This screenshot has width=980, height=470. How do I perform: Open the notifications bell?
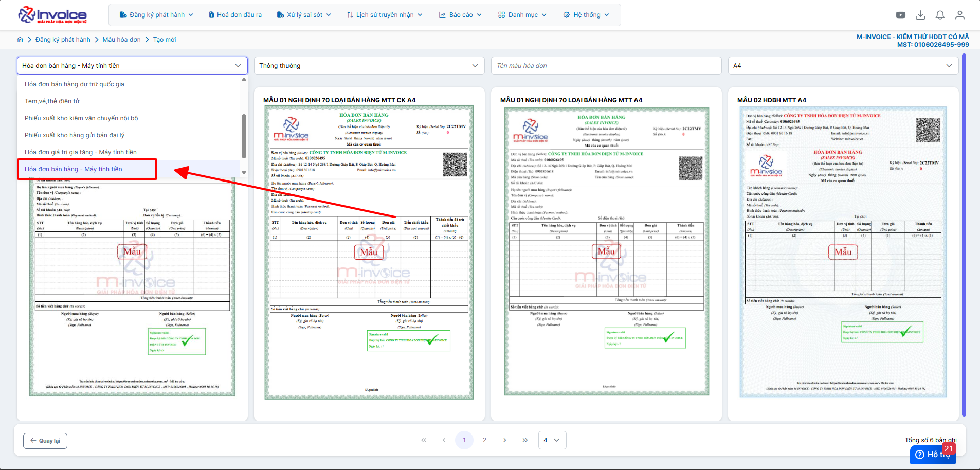pos(940,15)
